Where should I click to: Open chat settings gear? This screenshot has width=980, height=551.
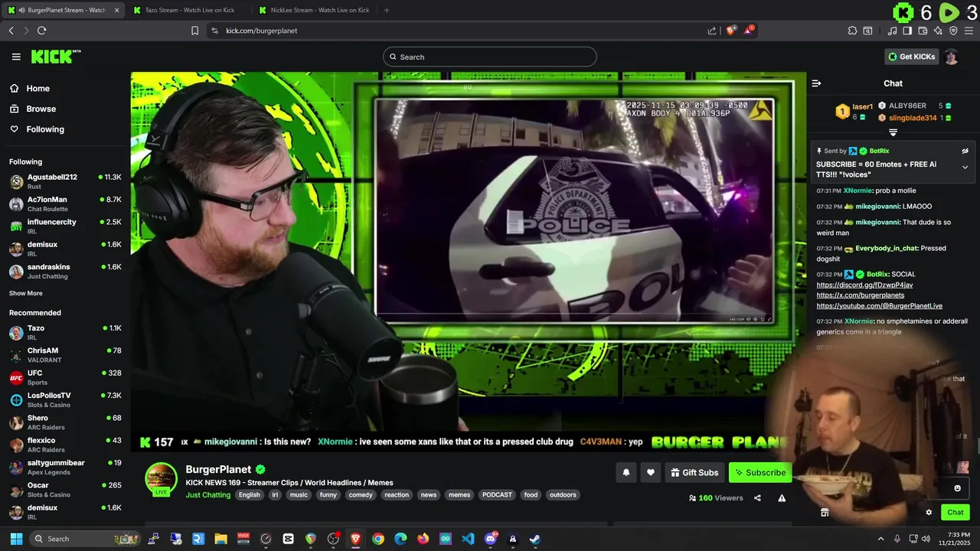tap(929, 513)
